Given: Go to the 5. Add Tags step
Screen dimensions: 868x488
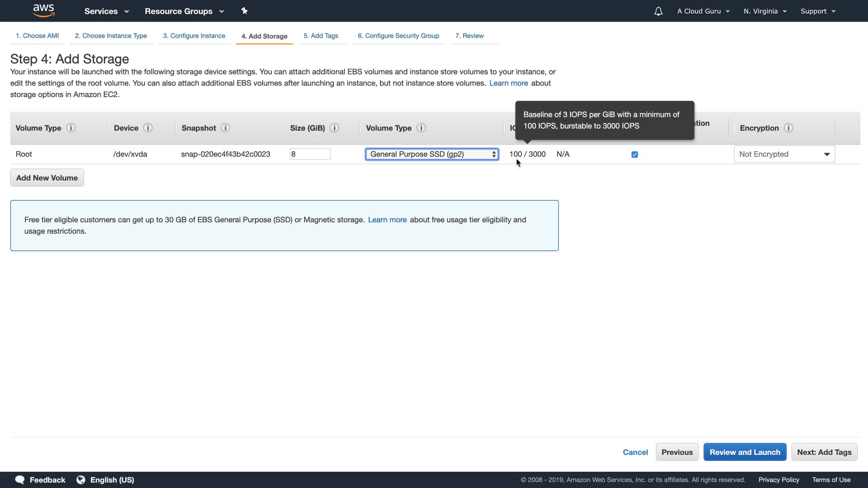Looking at the screenshot, I should [321, 36].
